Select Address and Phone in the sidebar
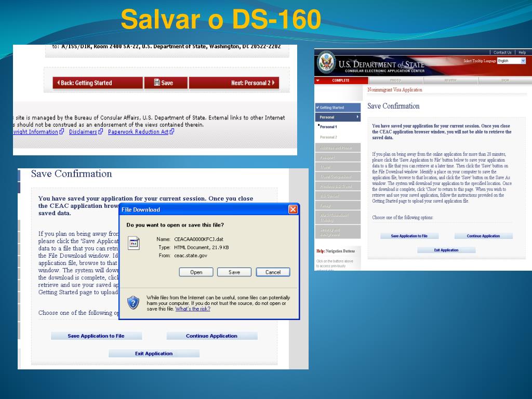Screen dimensions: 532x399 coord(338,148)
